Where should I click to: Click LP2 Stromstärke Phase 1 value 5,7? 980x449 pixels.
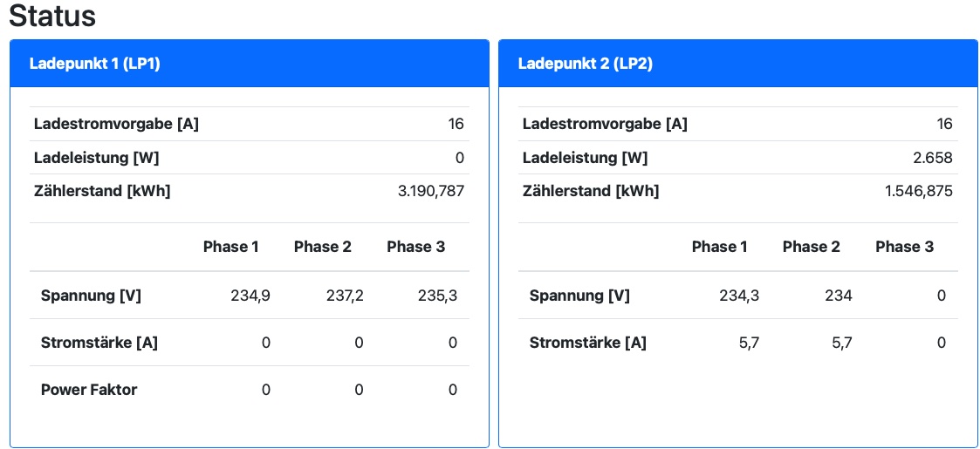(x=749, y=343)
